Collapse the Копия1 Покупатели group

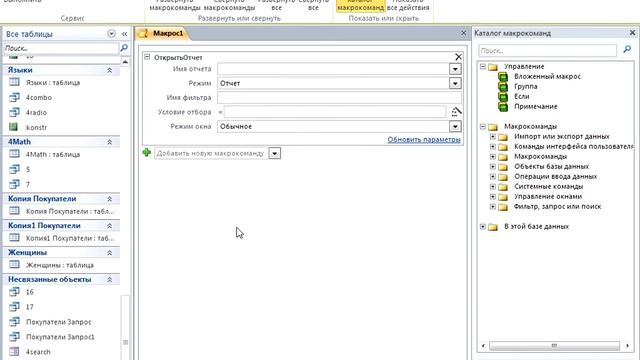[x=109, y=226]
